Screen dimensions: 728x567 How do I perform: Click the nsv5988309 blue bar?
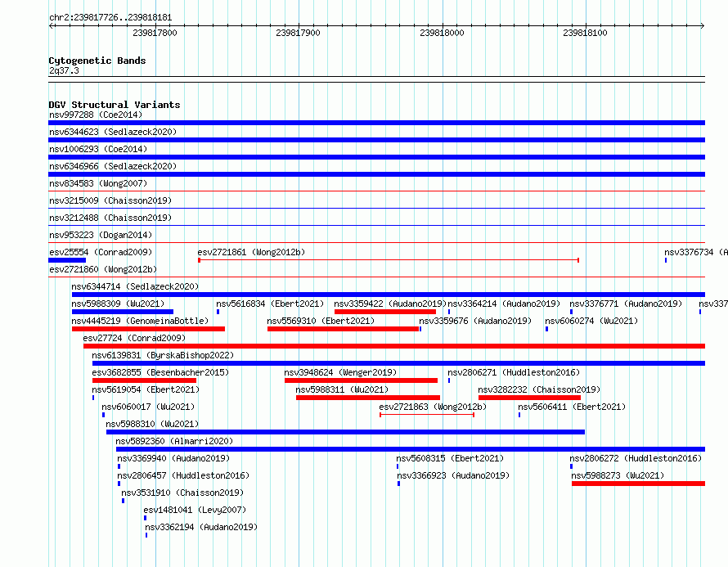click(x=123, y=312)
